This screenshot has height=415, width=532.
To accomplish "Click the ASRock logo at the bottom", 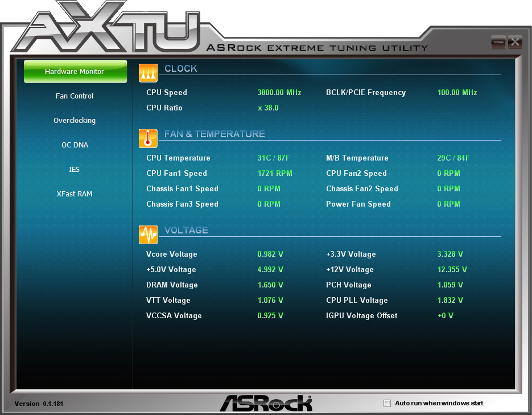I will point(266,402).
